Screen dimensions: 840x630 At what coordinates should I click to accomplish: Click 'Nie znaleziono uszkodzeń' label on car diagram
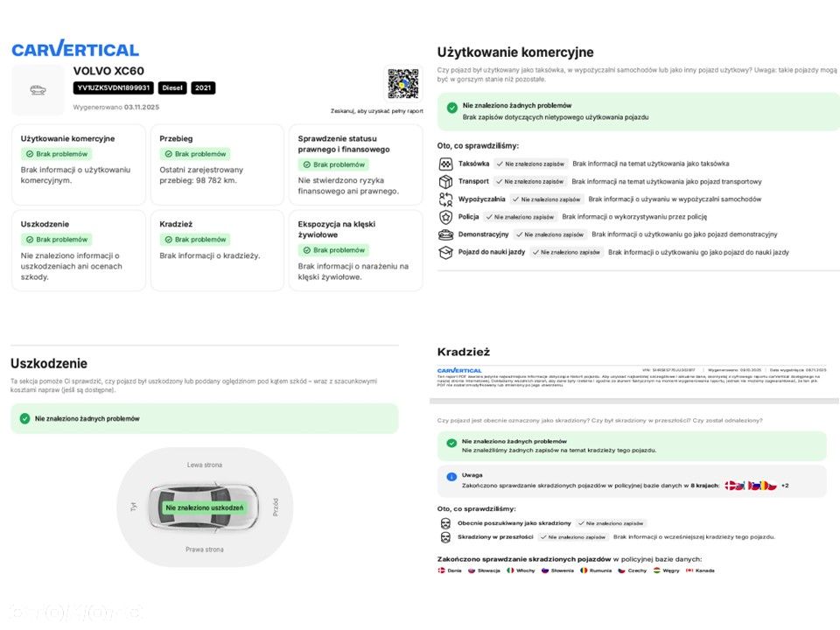coord(205,507)
